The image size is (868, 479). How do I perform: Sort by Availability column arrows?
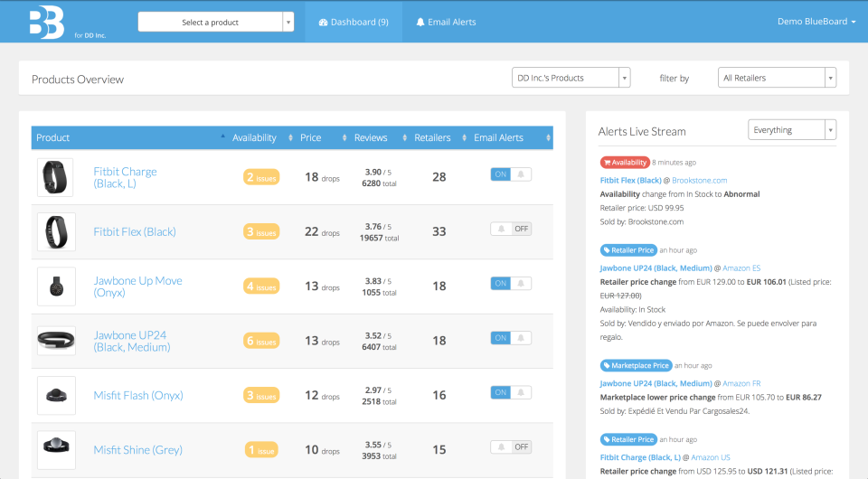(290, 137)
